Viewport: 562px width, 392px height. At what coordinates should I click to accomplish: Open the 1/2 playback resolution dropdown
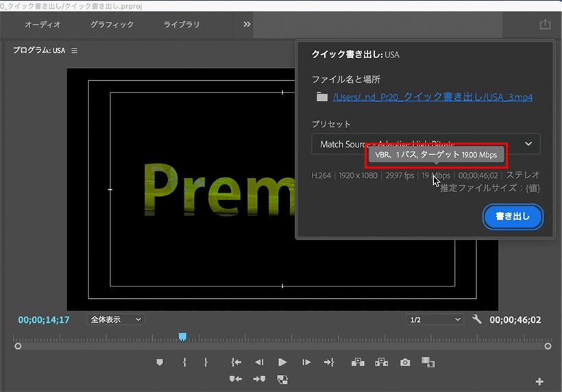pos(435,319)
